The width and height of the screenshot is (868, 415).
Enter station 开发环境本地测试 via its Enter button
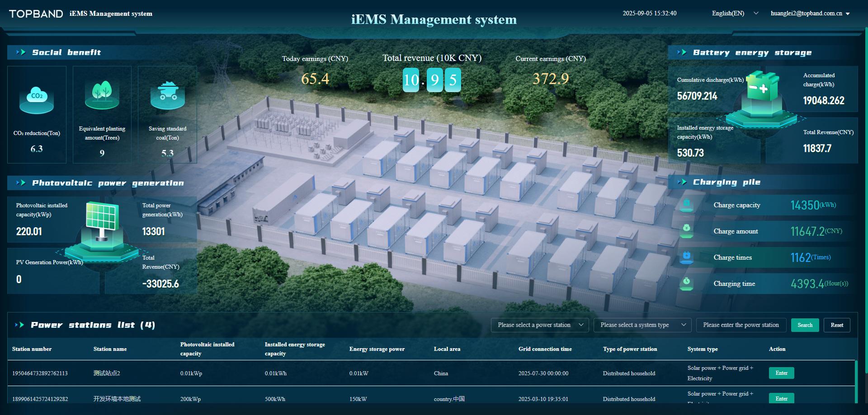[x=781, y=398]
